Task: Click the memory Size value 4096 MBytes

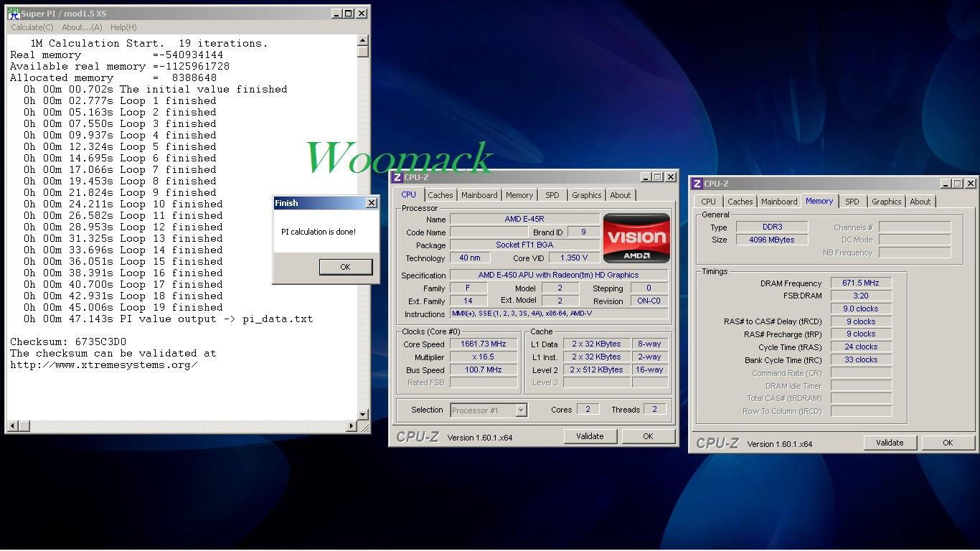Action: coord(772,240)
